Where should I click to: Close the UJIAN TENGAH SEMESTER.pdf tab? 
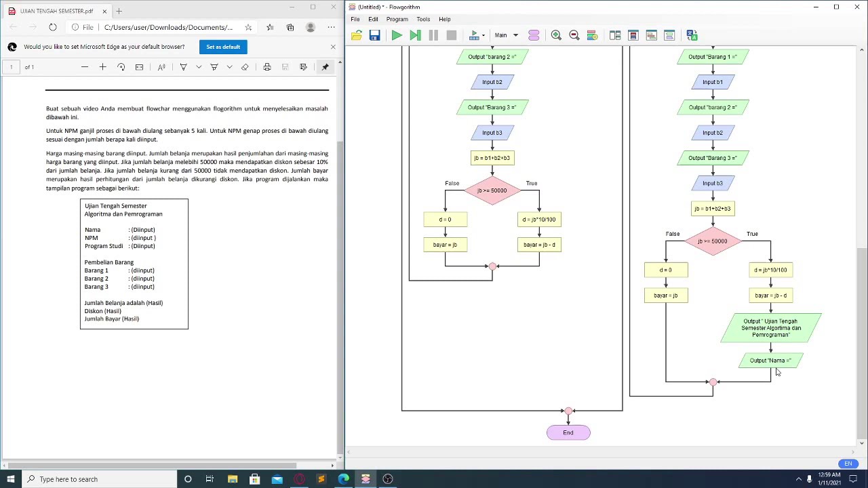[104, 12]
